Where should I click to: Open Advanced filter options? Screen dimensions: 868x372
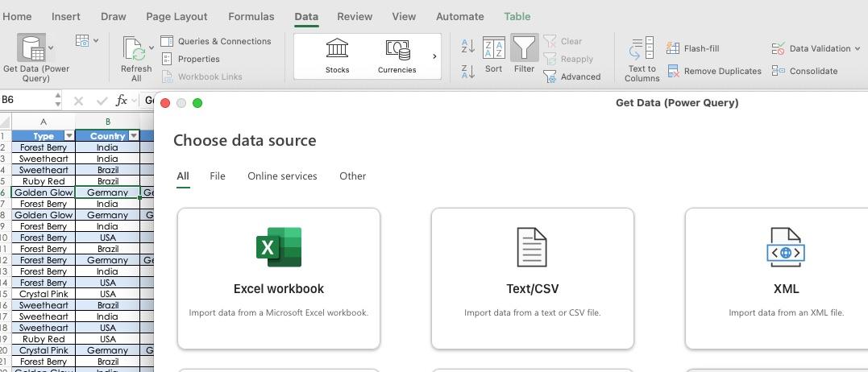(x=572, y=76)
